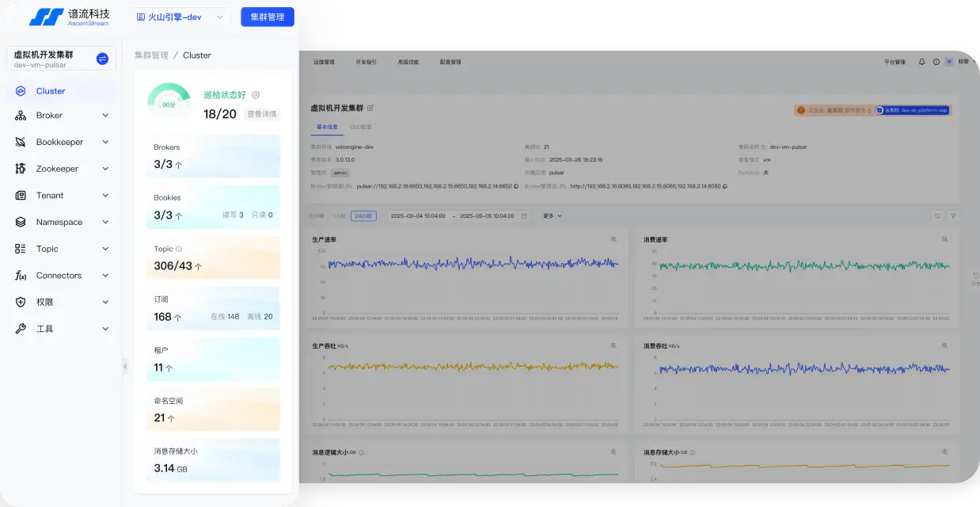Screen dimensions: 980x507
Task: Click the 集群管理 blue button
Action: point(267,17)
